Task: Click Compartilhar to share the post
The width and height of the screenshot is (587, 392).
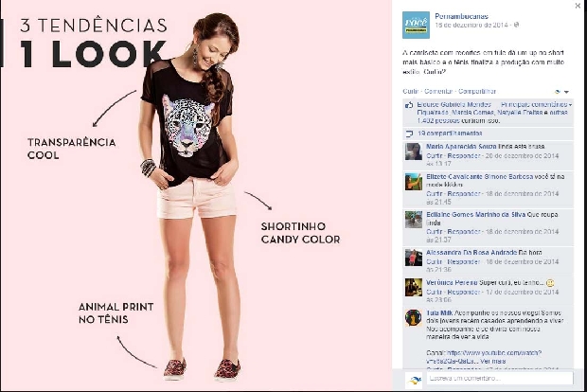Action: (x=477, y=91)
